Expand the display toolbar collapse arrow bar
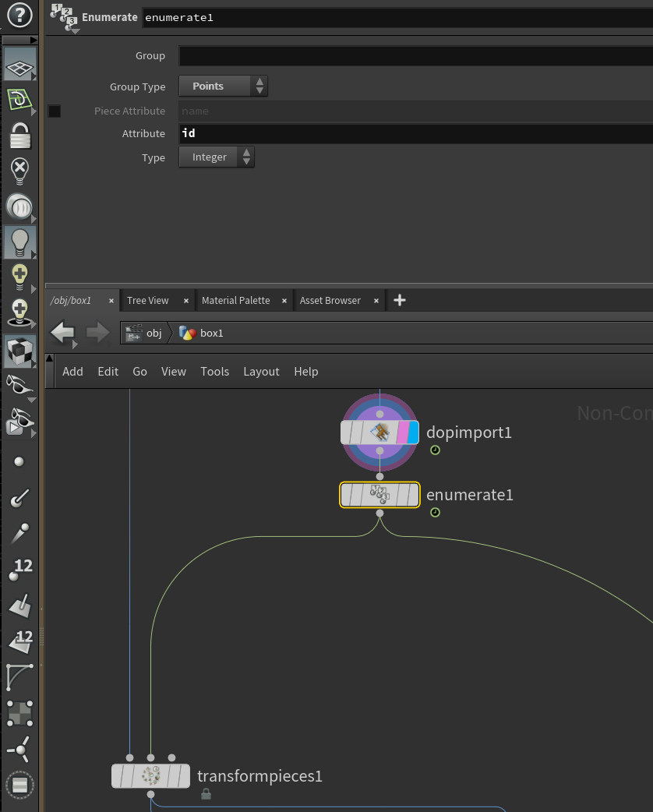 19,40
